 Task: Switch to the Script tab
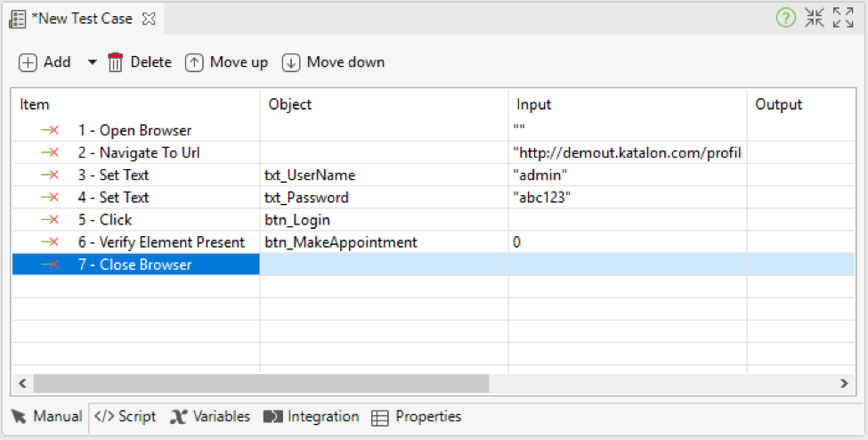[126, 416]
